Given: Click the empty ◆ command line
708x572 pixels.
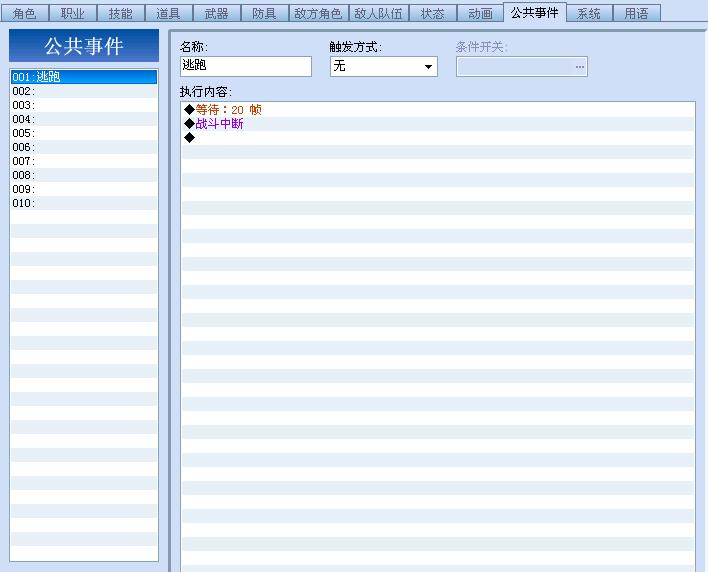Looking at the screenshot, I should click(438, 138).
